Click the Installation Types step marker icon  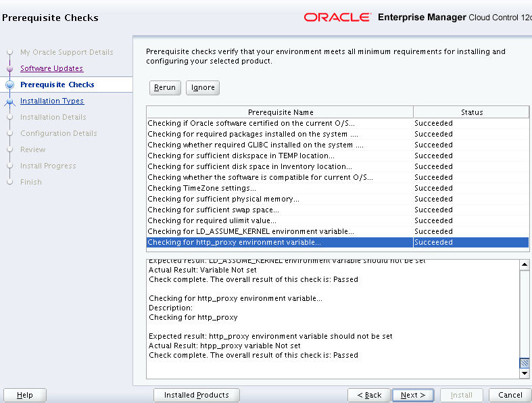[x=9, y=101]
